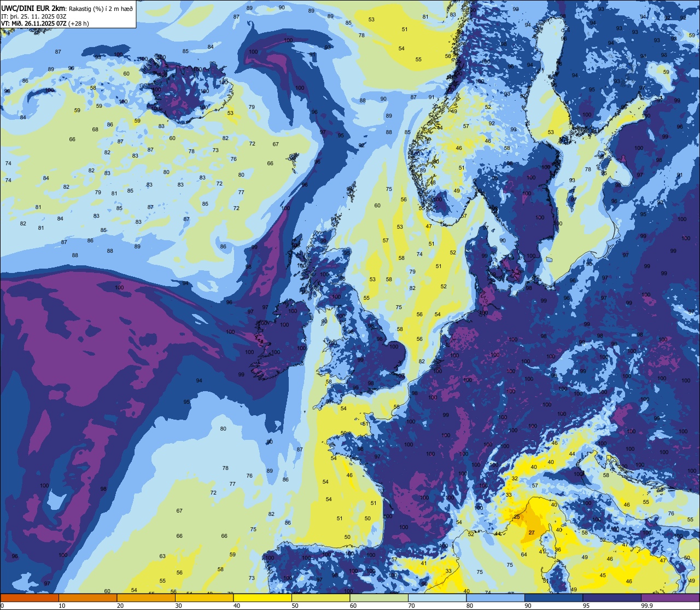Image resolution: width=700 pixels, height=610 pixels.
Task: Click the 30–40 golden yellow legend swatch
Action: [204, 597]
